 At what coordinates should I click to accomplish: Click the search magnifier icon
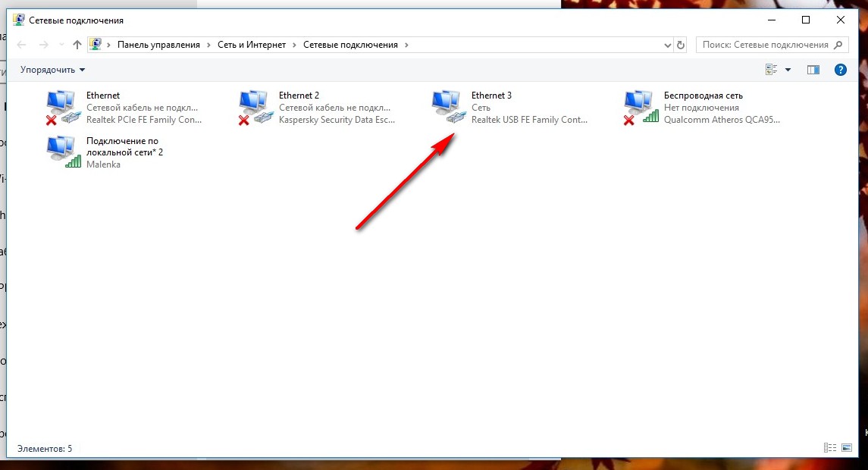click(x=838, y=45)
